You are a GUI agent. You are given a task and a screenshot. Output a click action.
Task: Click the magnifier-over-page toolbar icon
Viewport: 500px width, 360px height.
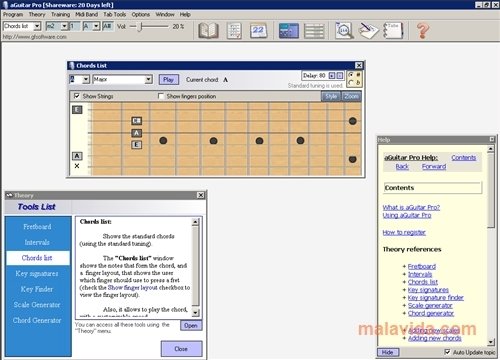pyautogui.click(x=344, y=31)
